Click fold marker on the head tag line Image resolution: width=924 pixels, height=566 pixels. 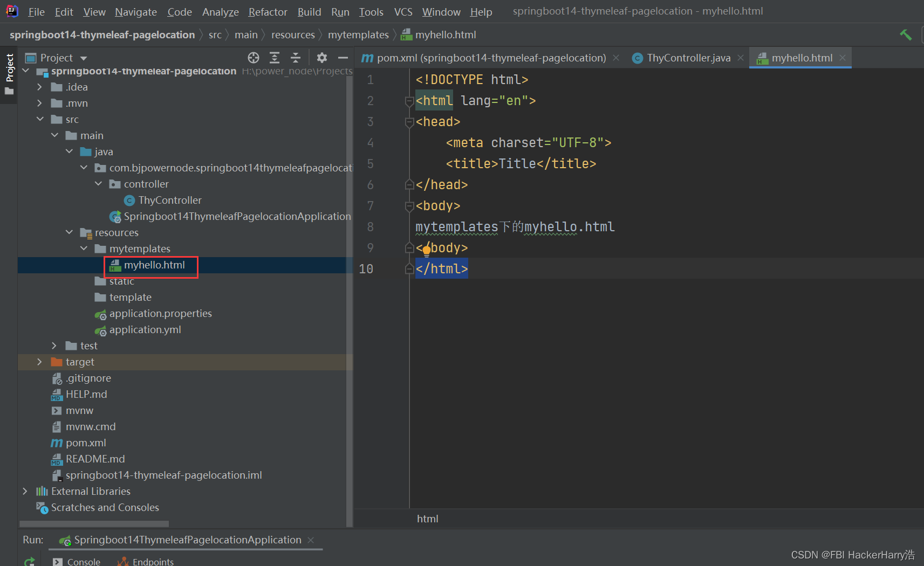click(409, 122)
